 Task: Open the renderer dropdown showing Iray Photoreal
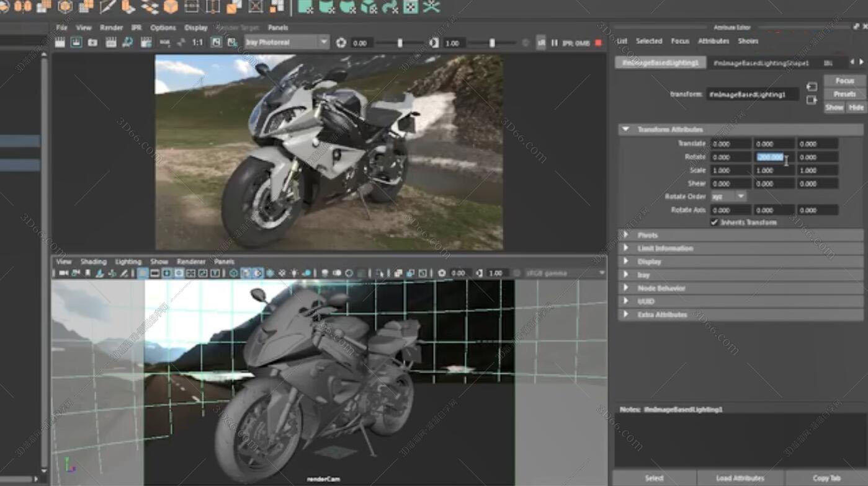286,43
